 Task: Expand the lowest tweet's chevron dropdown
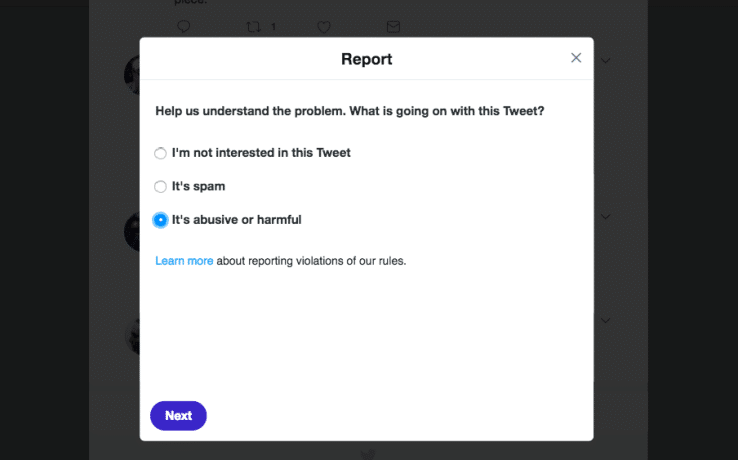pyautogui.click(x=605, y=320)
